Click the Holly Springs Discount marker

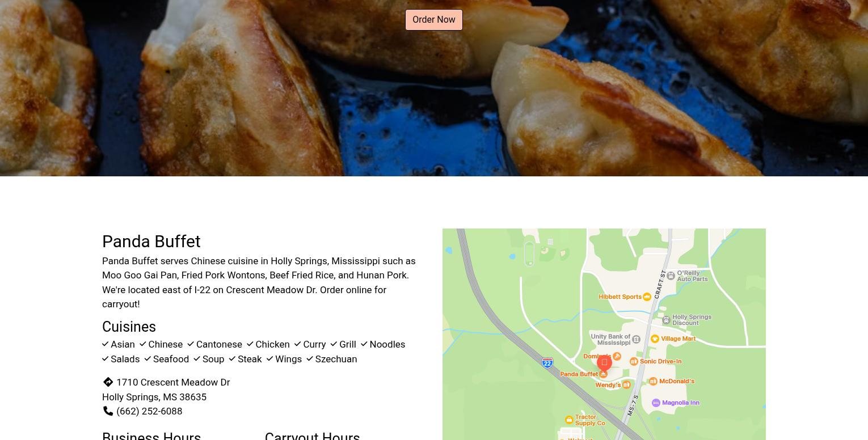pos(666,320)
